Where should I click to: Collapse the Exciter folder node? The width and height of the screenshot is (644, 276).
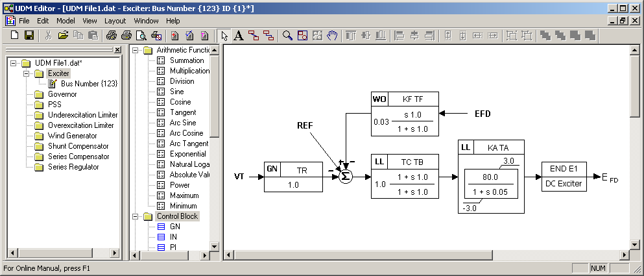[27, 73]
